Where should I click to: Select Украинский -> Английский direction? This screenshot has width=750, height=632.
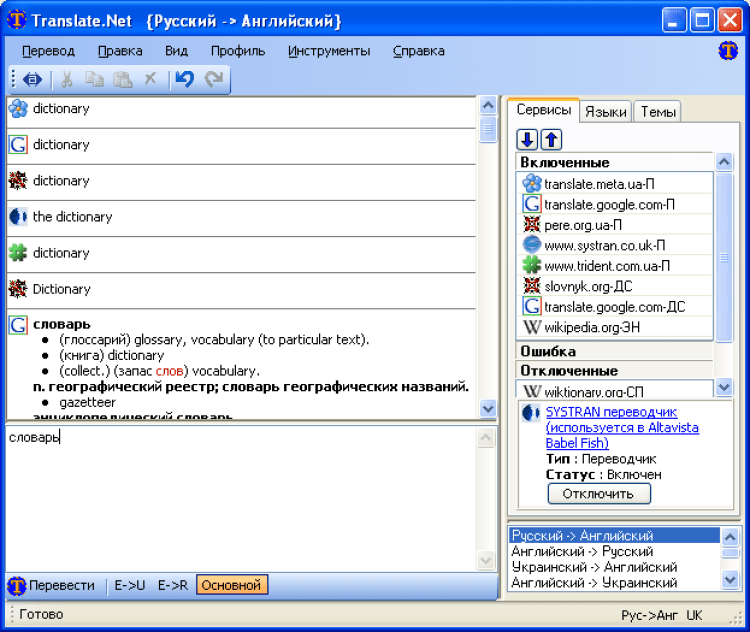coord(615,567)
